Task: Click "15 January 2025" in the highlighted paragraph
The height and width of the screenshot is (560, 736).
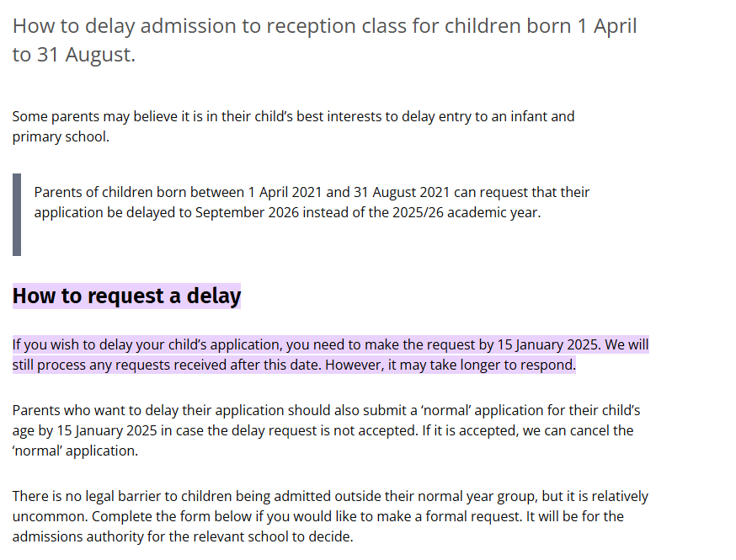Action: click(547, 344)
